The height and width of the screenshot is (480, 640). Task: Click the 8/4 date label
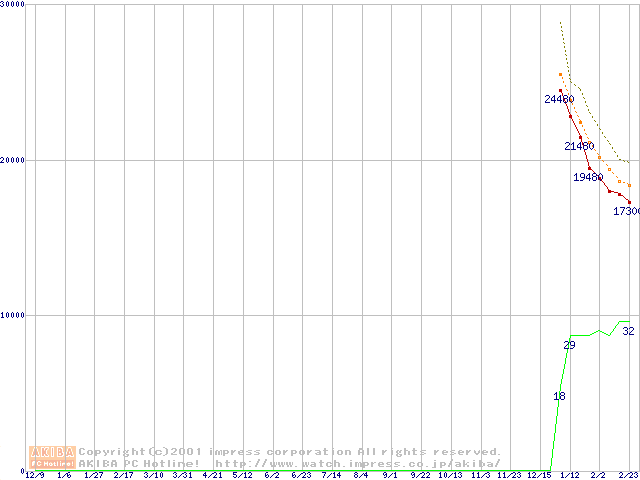tap(361, 476)
